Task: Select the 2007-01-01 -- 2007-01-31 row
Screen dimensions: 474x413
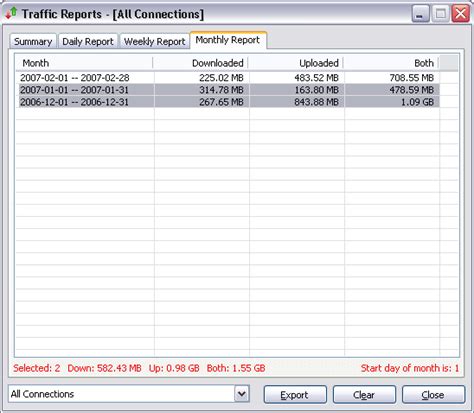Action: [228, 90]
